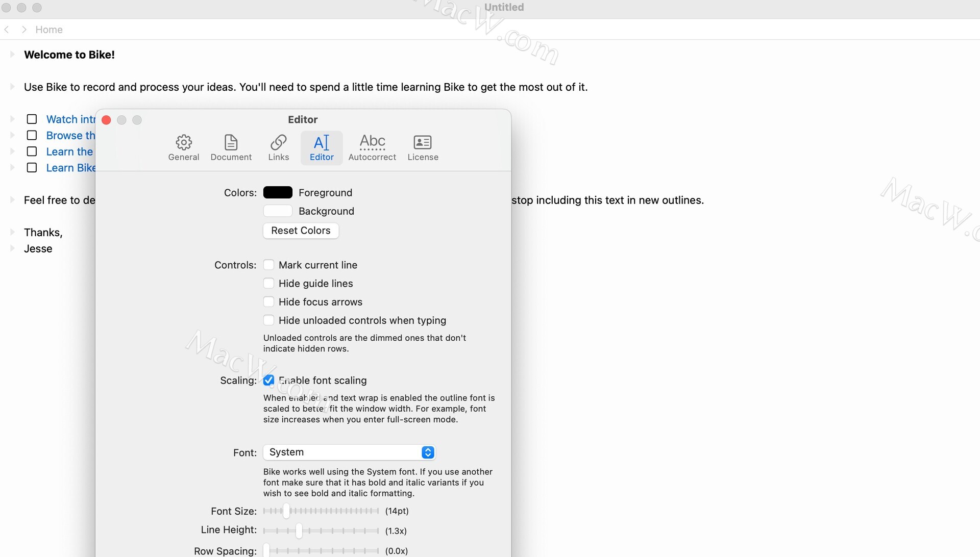Pick the Background color swatch
The width and height of the screenshot is (980, 557).
tap(278, 211)
